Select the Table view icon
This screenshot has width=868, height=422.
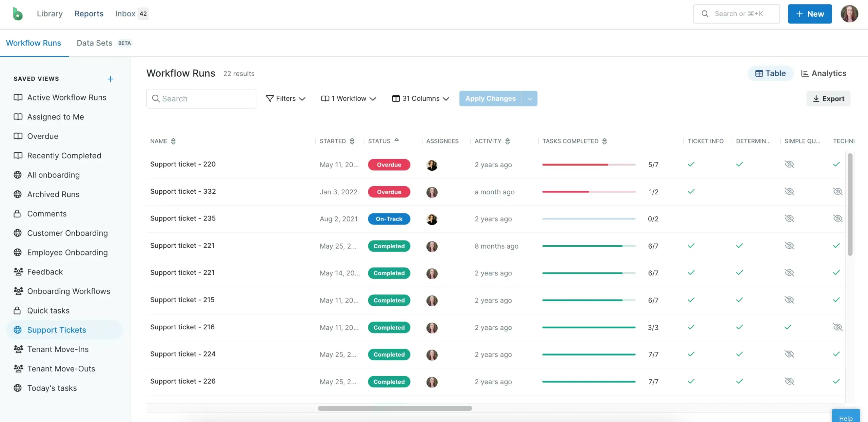[x=770, y=73]
